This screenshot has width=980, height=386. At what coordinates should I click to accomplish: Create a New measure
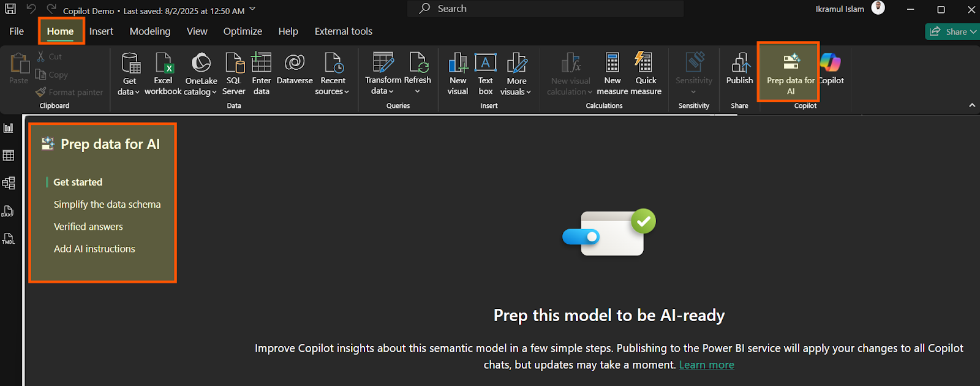612,74
